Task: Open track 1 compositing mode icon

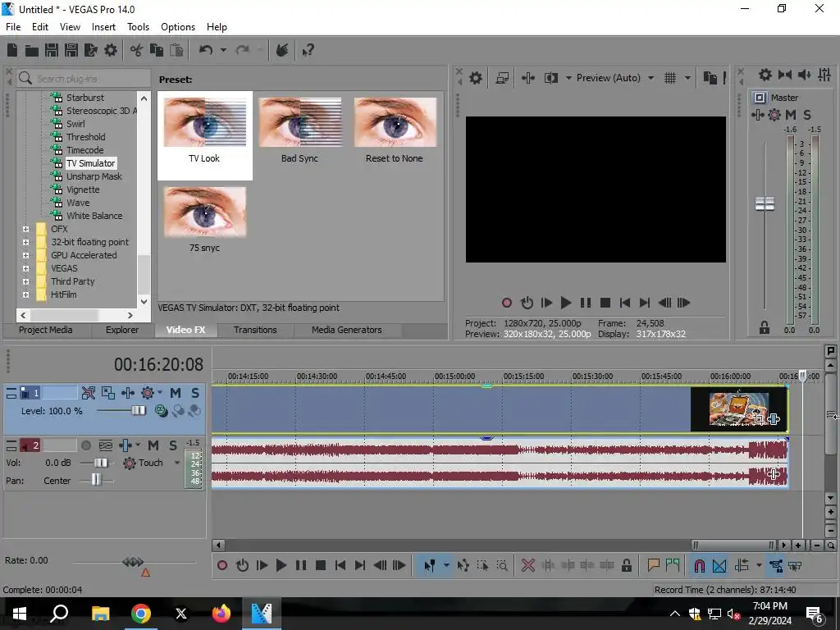Action: (x=161, y=411)
